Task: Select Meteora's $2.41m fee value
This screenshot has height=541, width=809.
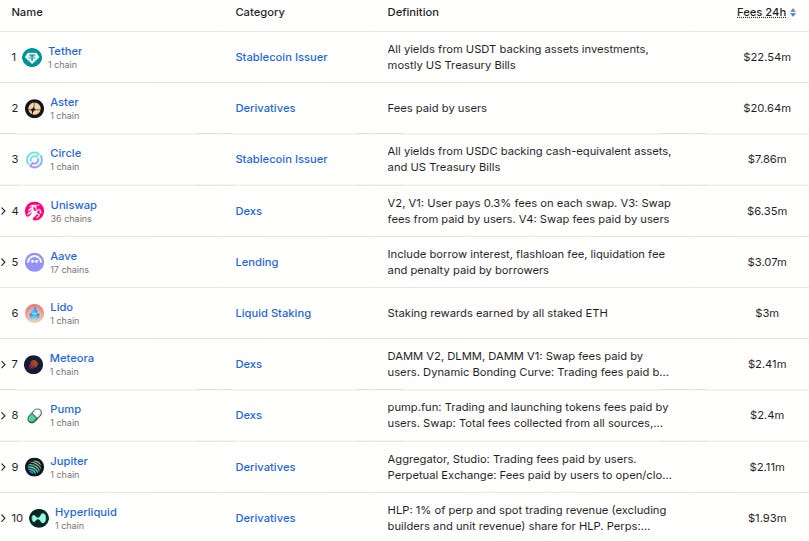Action: (x=767, y=364)
